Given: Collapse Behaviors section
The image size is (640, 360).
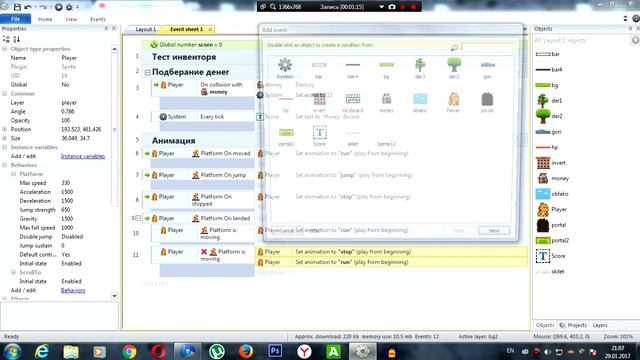Looking at the screenshot, I should point(4,165).
